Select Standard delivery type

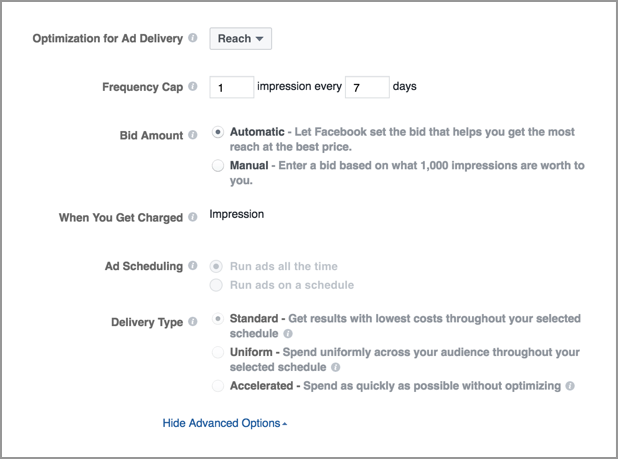218,319
